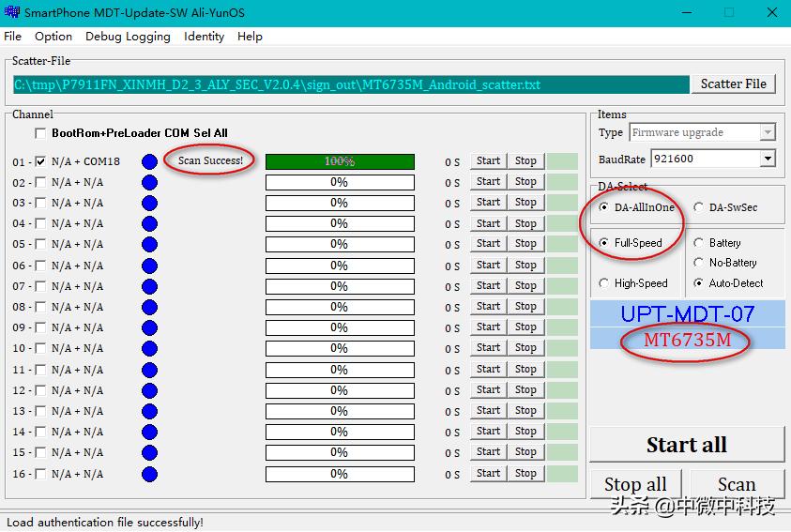Click the Scatter File button
Viewport: 791px width, 532px height.
pos(733,84)
